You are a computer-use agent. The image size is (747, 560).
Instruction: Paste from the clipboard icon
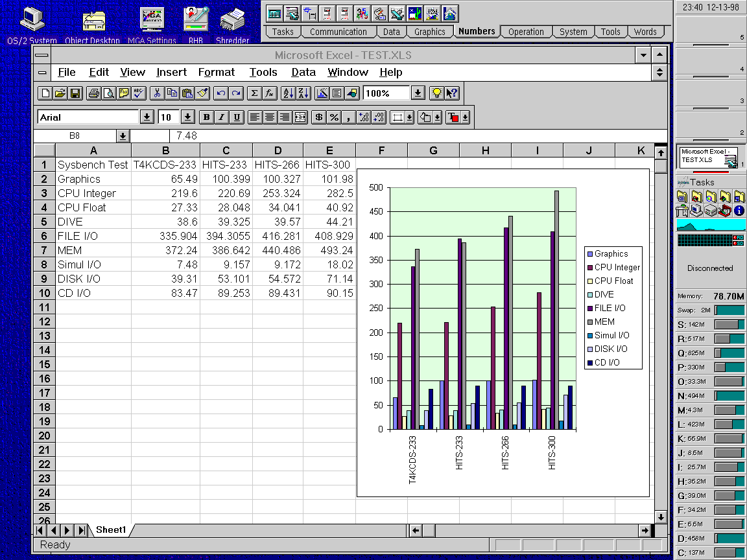(187, 93)
